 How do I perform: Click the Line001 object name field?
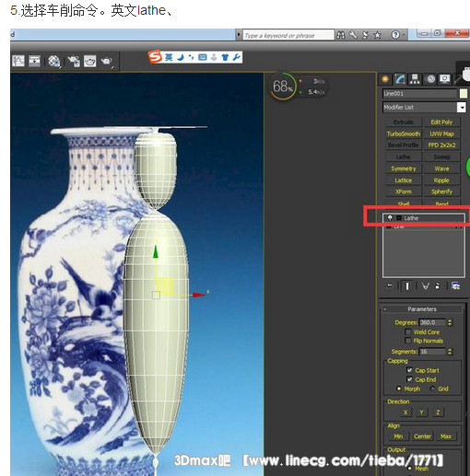[419, 93]
